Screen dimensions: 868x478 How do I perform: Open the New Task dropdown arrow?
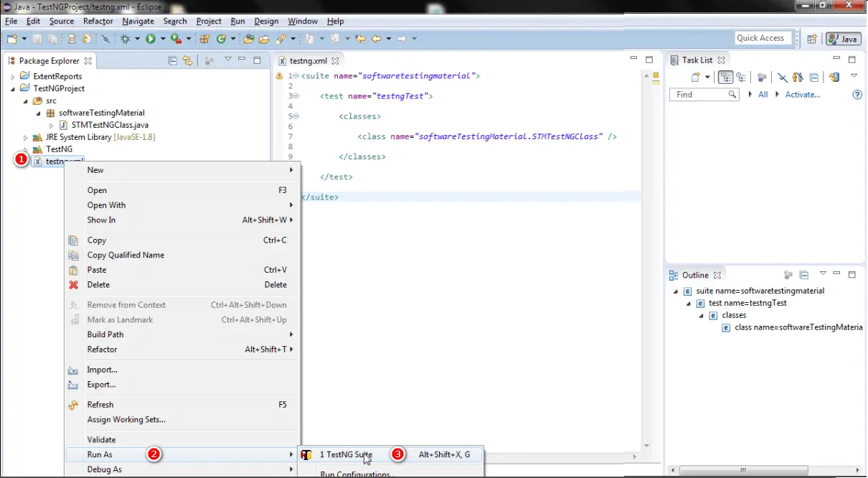click(x=707, y=77)
